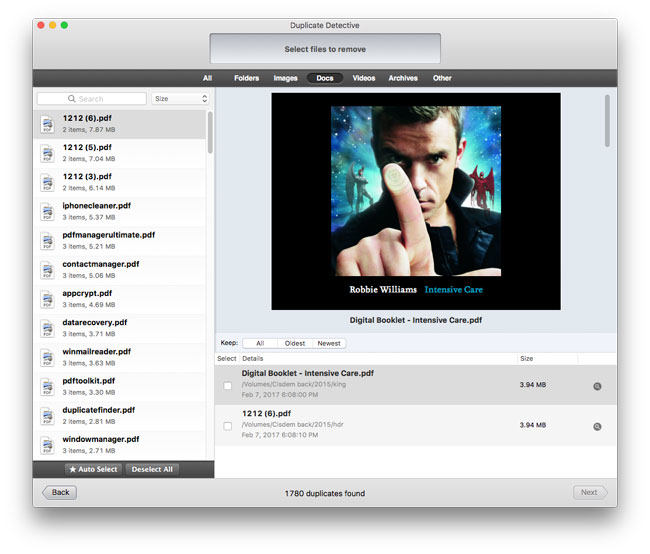650x554 pixels.
Task: Click the file list scrollbar
Action: pyautogui.click(x=210, y=132)
